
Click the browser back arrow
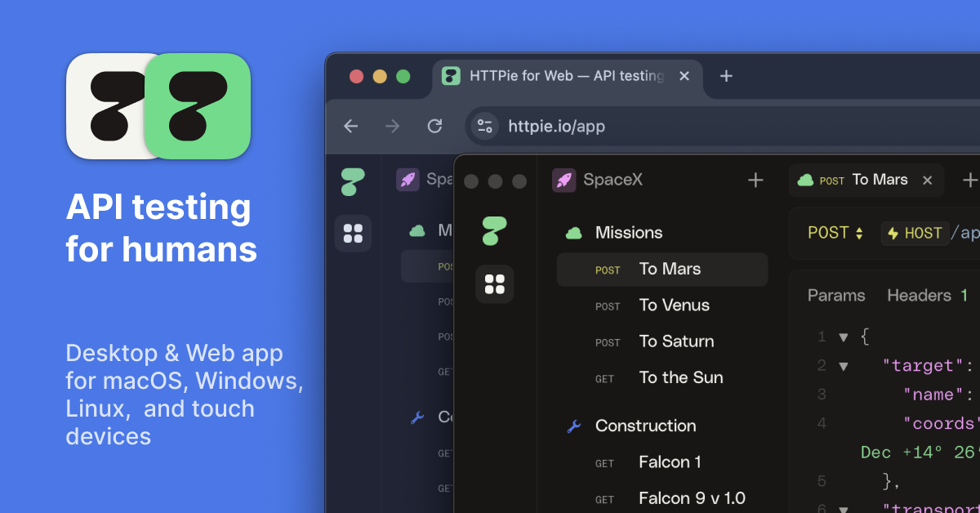pyautogui.click(x=351, y=126)
